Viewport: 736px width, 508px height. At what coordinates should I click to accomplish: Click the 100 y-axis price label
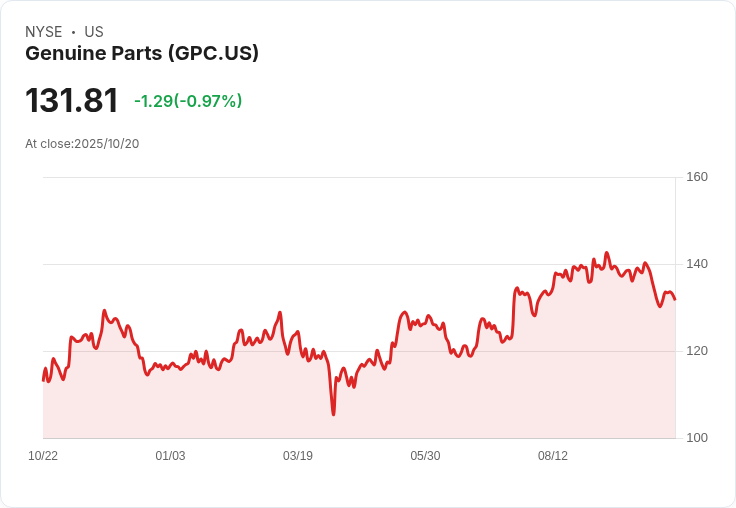[x=697, y=438]
